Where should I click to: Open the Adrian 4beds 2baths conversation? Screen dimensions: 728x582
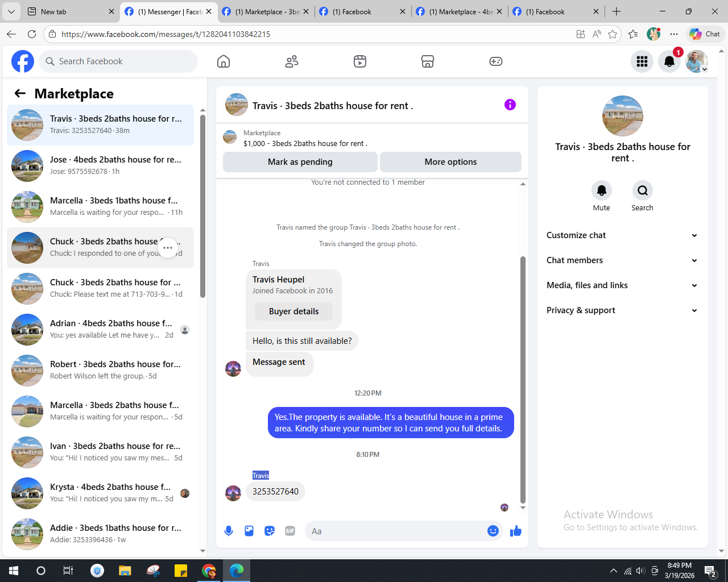click(x=100, y=330)
